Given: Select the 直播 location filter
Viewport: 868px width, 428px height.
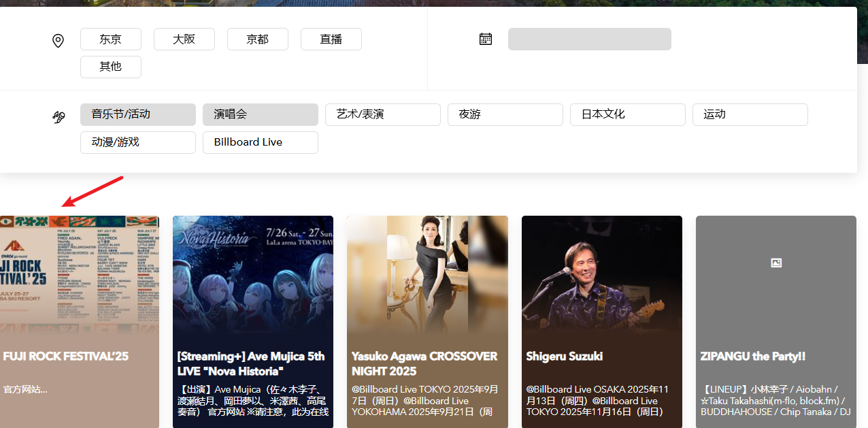Looking at the screenshot, I should [x=331, y=39].
